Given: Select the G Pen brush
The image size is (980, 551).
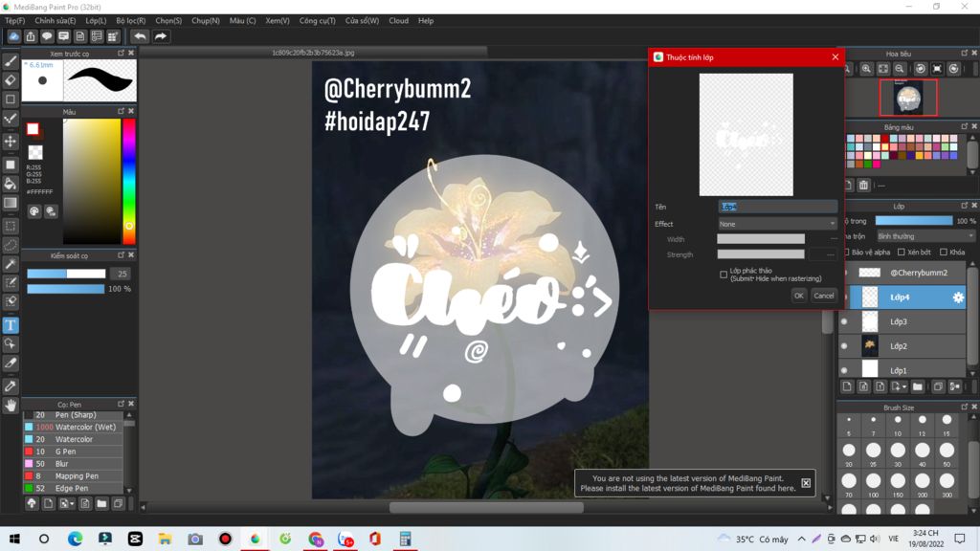Looking at the screenshot, I should pos(74,452).
